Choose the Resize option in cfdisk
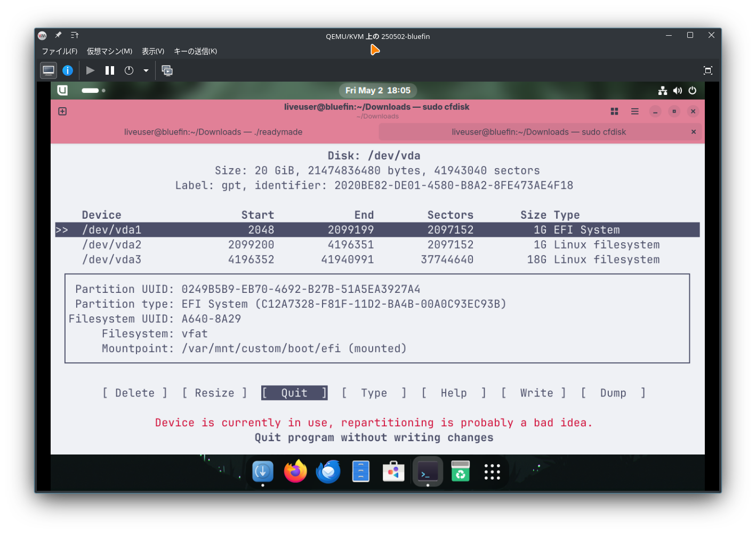The height and width of the screenshot is (534, 756). coord(214,393)
